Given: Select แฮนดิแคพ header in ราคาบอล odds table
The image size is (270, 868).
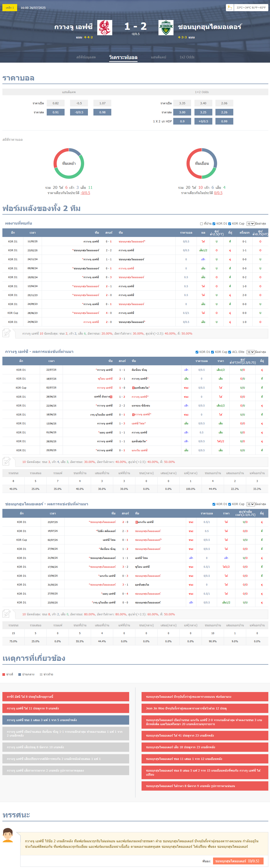Looking at the screenshot, I should 69,92.
